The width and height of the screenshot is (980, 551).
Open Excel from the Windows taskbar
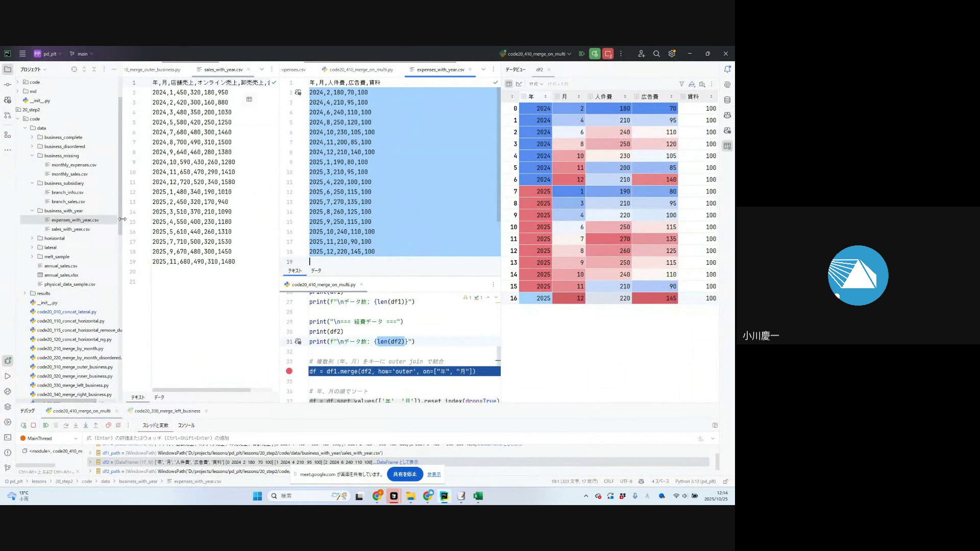point(478,496)
